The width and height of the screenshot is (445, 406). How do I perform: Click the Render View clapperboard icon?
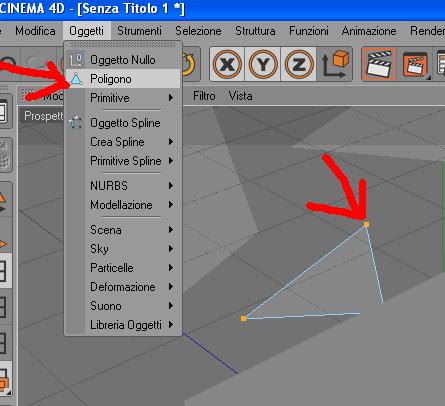379,64
